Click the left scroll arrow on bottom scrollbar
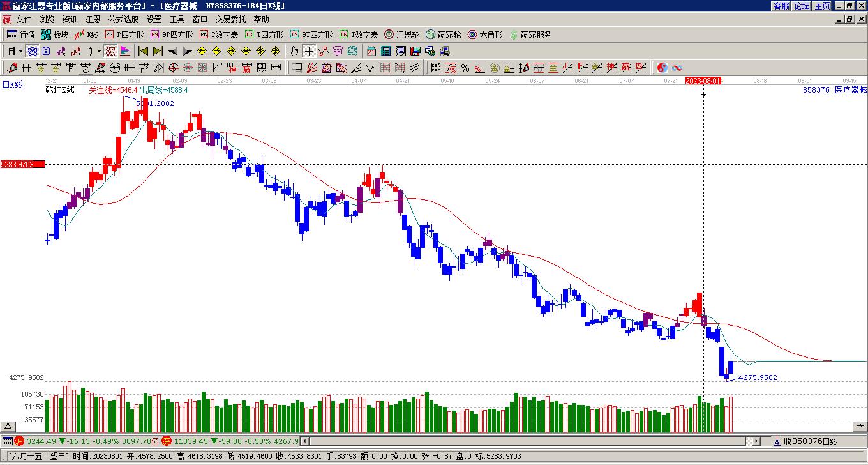868x465 pixels. 304,441
